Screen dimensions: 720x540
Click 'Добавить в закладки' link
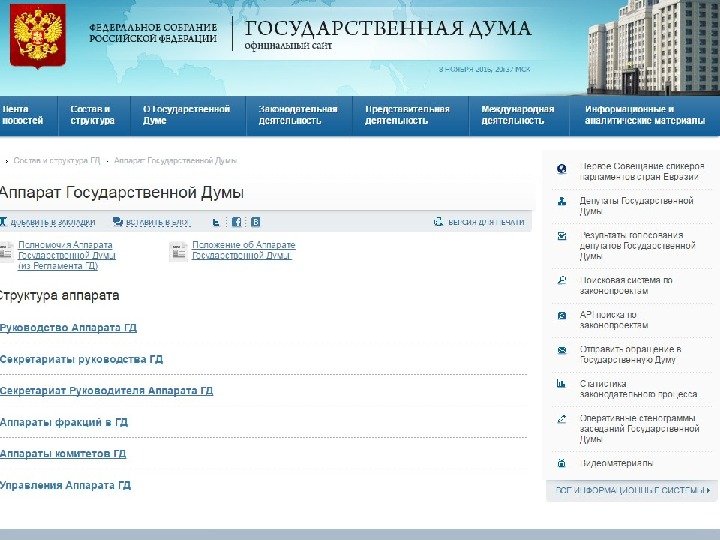(x=52, y=222)
